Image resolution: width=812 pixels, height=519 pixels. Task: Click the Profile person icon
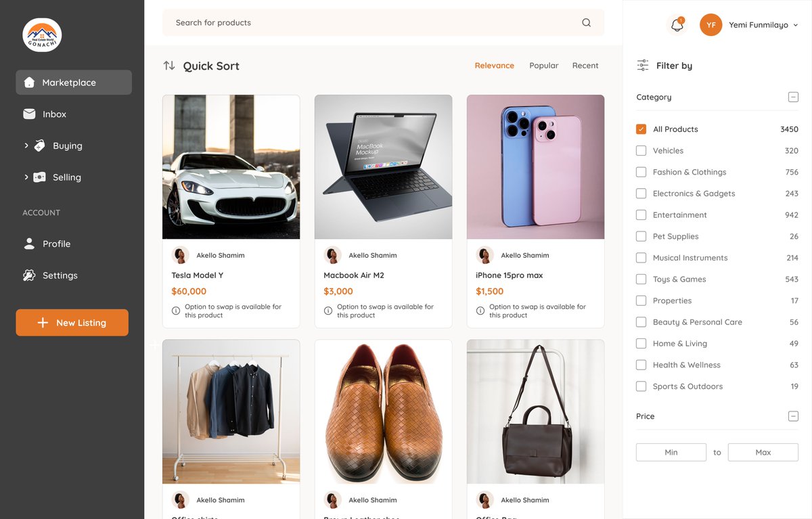coord(29,244)
